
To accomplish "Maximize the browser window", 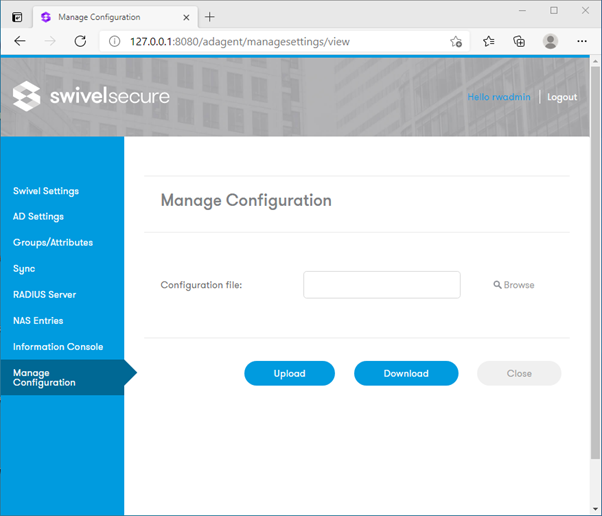I will coord(554,11).
